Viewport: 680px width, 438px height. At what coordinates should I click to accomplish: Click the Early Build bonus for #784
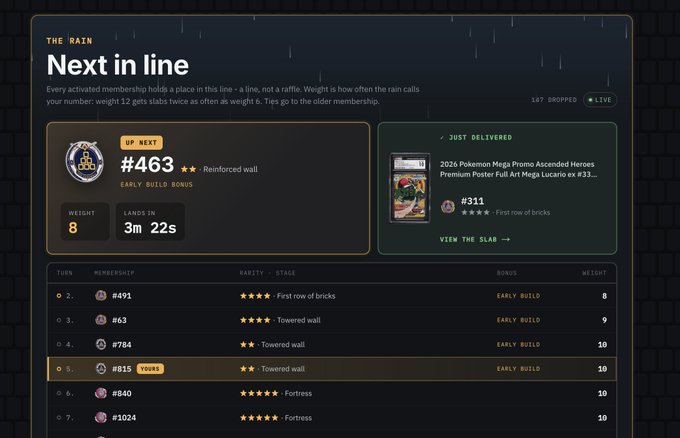tap(518, 344)
